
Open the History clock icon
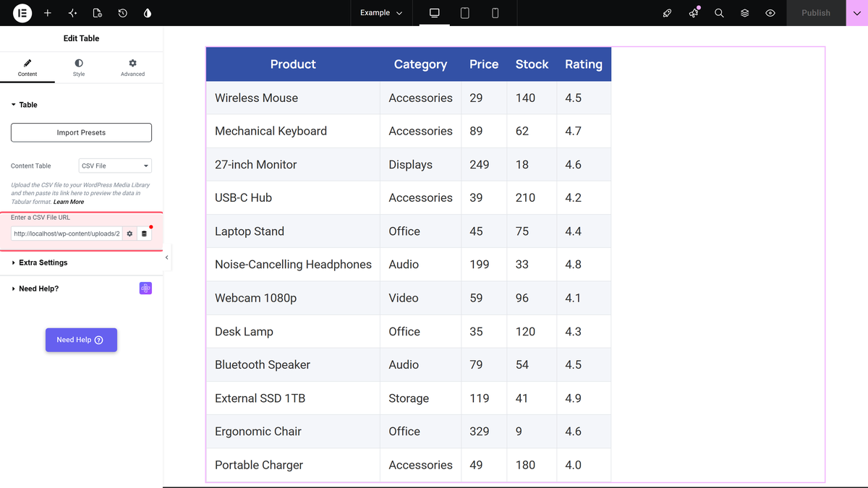click(122, 13)
